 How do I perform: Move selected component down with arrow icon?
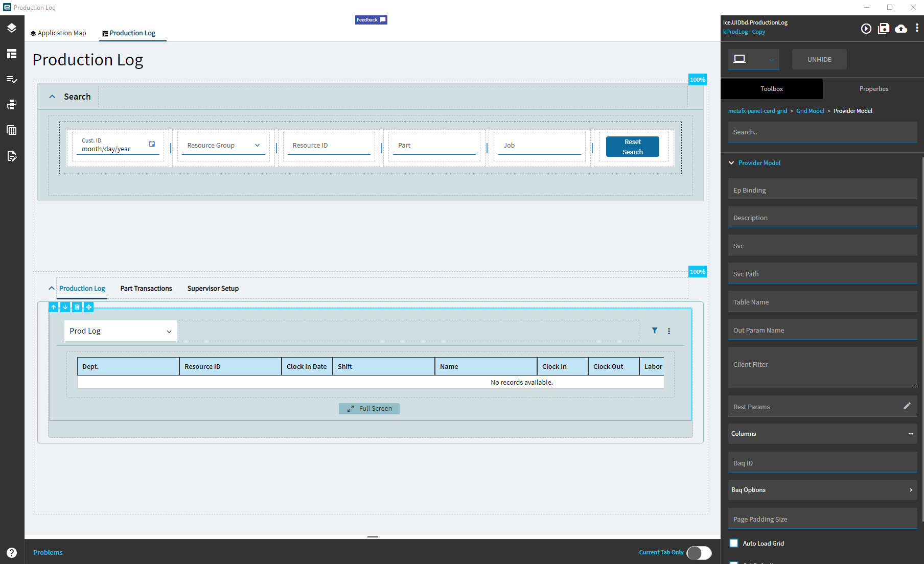point(65,307)
